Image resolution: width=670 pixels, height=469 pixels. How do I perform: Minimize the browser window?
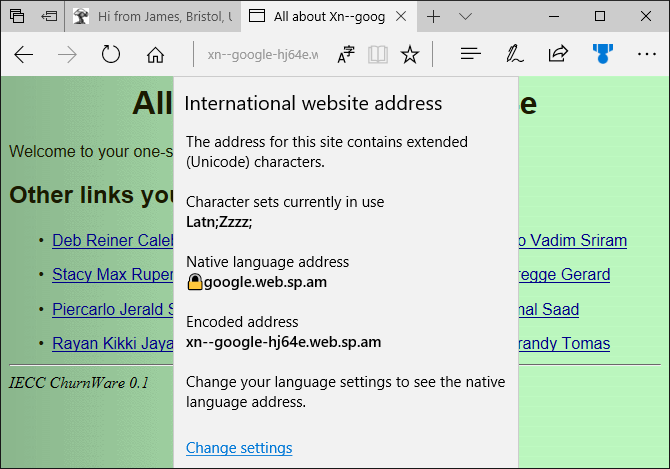554,17
